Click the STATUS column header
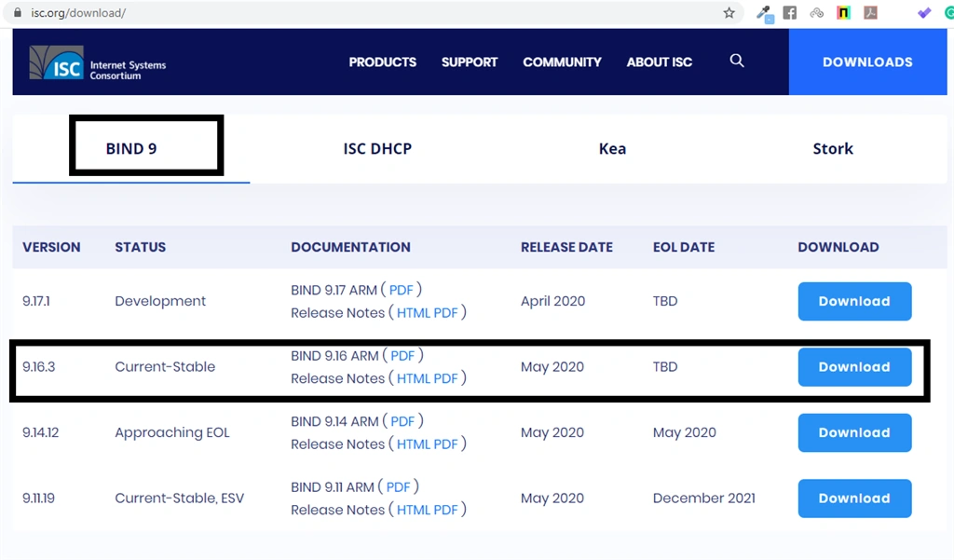Screen dimensions: 954x560 point(140,247)
